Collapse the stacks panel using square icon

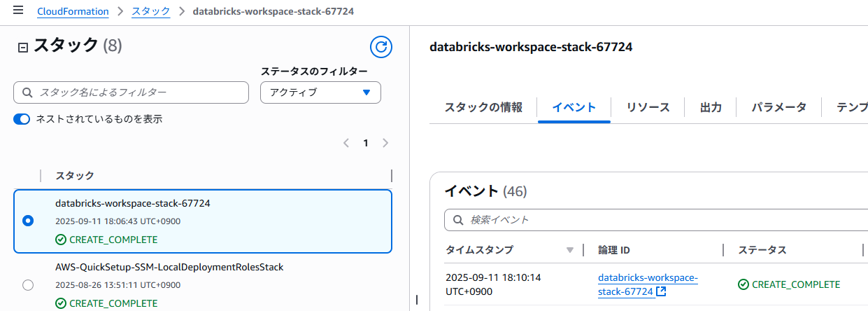pyautogui.click(x=22, y=48)
